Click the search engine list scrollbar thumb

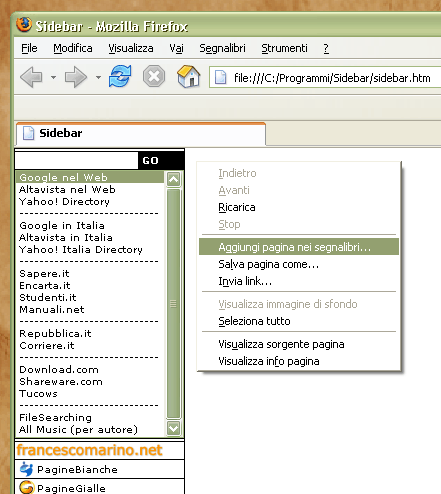pyautogui.click(x=173, y=304)
